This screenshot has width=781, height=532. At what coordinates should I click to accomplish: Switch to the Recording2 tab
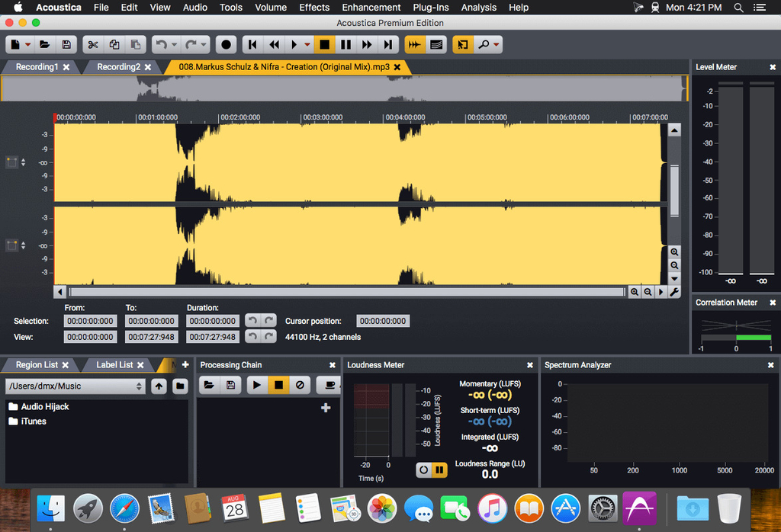[x=118, y=67]
